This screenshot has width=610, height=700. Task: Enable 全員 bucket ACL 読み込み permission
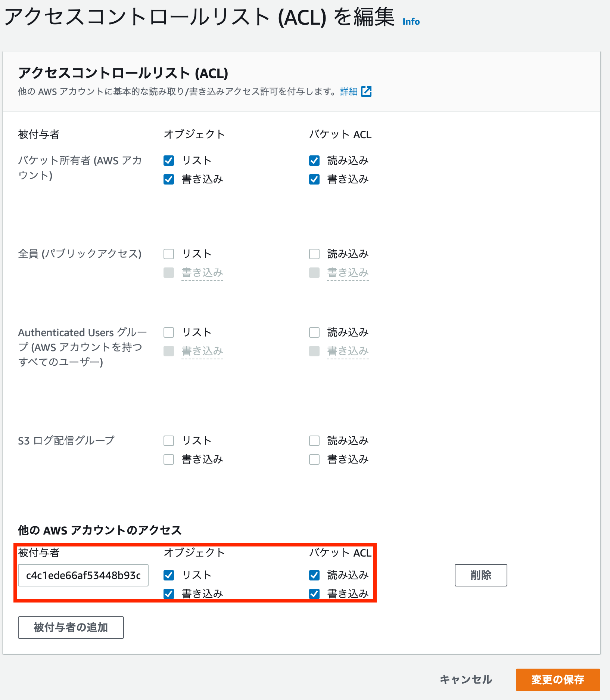[314, 254]
